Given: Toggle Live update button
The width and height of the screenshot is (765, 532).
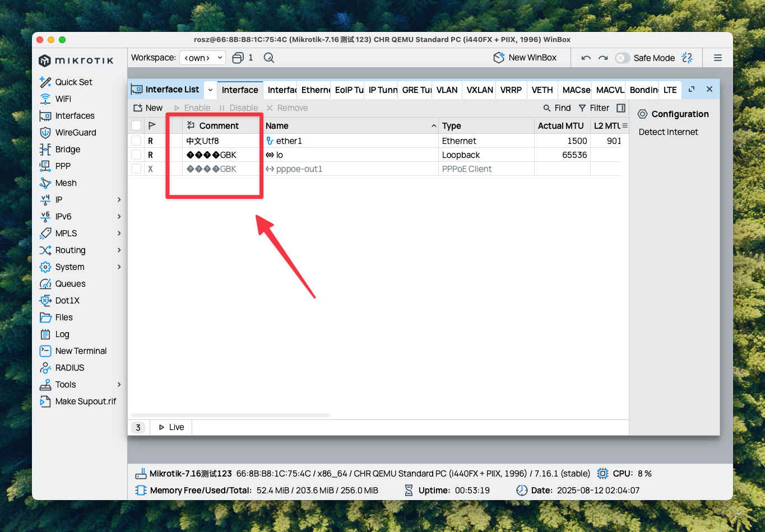Looking at the screenshot, I should tap(171, 427).
